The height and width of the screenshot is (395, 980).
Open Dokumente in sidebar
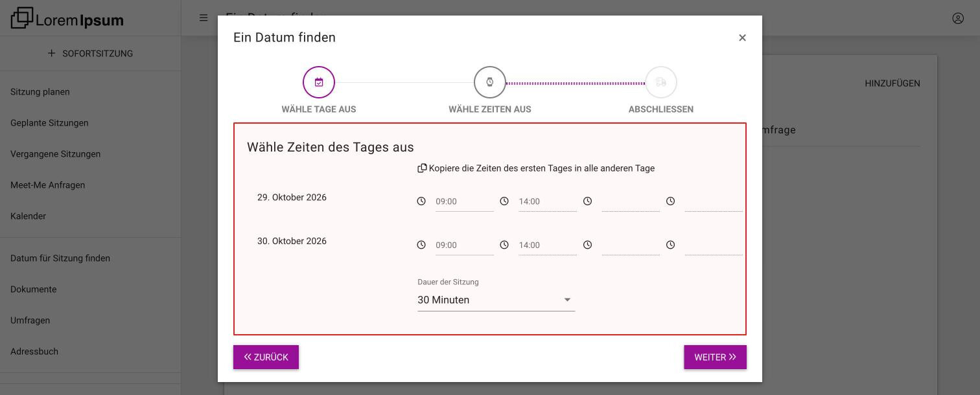coord(33,289)
